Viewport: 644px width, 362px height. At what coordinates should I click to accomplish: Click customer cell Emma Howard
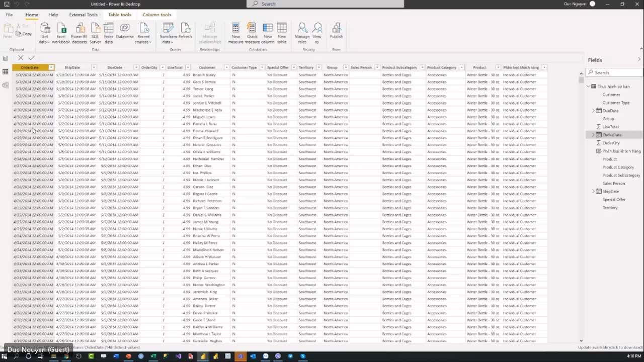point(205,131)
